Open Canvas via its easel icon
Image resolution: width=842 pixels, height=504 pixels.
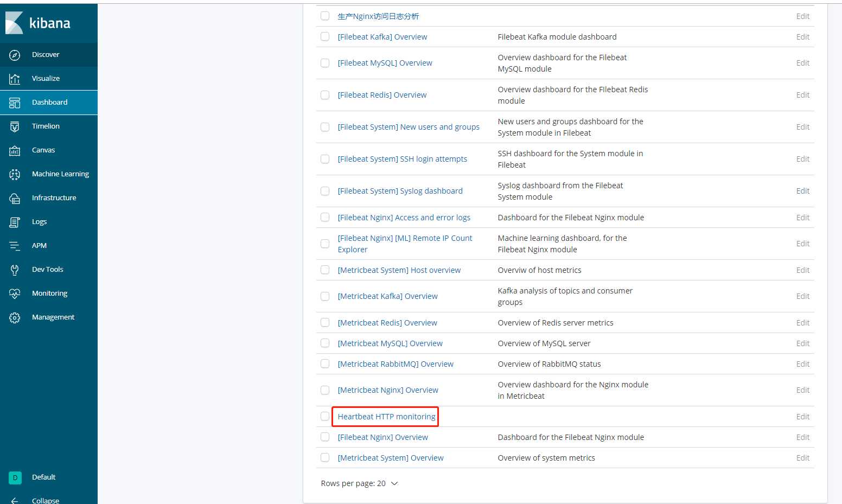[x=15, y=150]
